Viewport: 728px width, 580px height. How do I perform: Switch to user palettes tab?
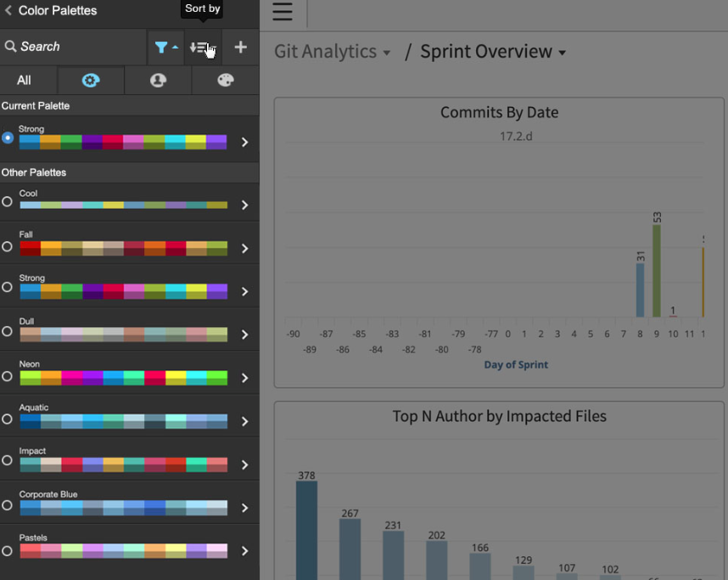(x=158, y=81)
